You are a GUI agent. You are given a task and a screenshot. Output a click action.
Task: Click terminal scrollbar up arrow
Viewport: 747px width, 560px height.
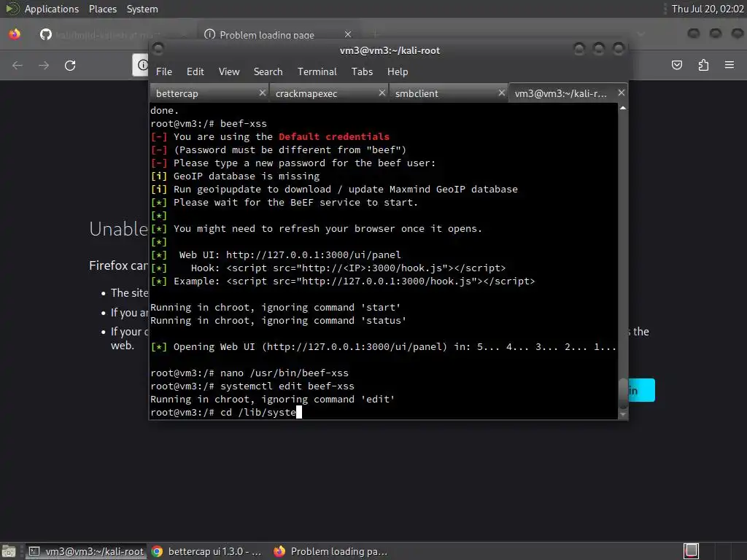click(x=623, y=108)
